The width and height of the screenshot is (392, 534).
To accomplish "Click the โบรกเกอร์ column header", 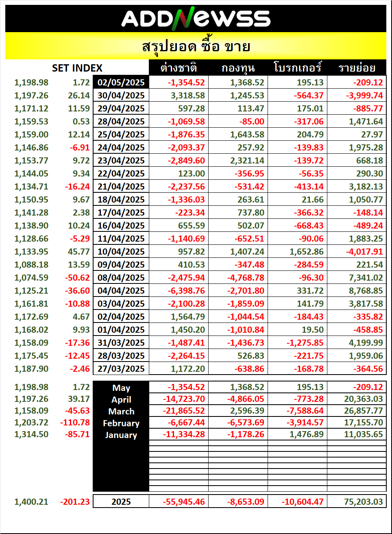I will coord(297,68).
